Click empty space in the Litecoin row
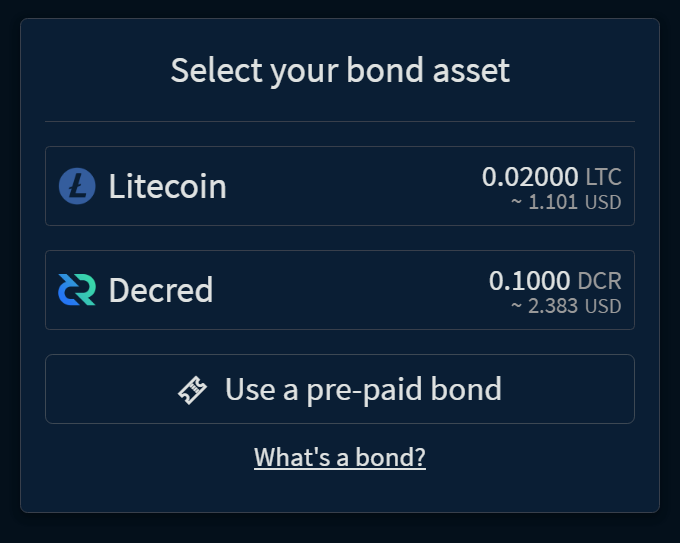The height and width of the screenshot is (543, 680). pos(350,186)
